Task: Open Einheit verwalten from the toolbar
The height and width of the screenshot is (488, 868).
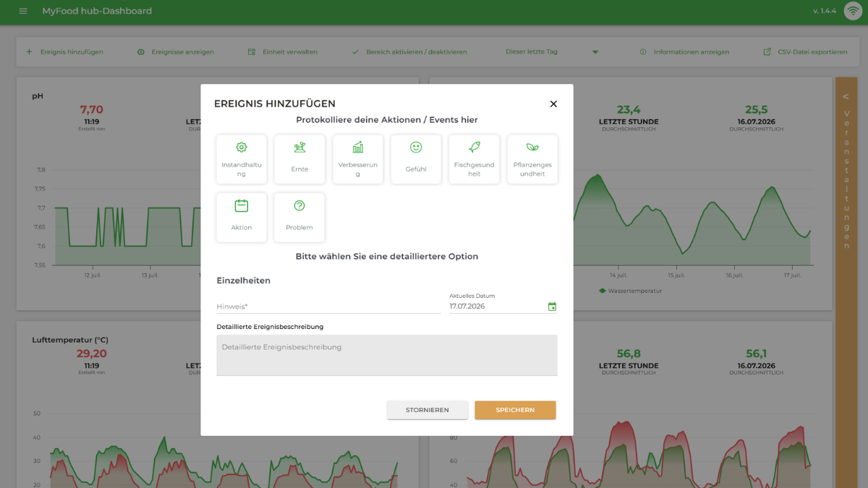Action: [x=289, y=52]
